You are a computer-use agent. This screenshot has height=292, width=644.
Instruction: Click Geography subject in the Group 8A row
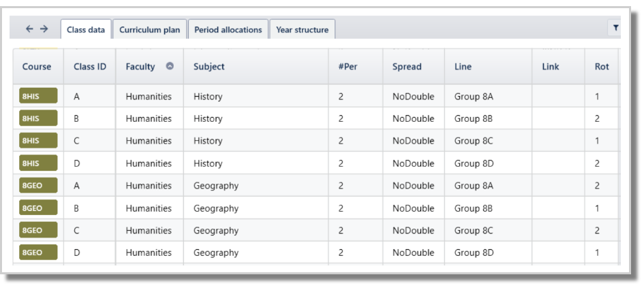(x=216, y=186)
